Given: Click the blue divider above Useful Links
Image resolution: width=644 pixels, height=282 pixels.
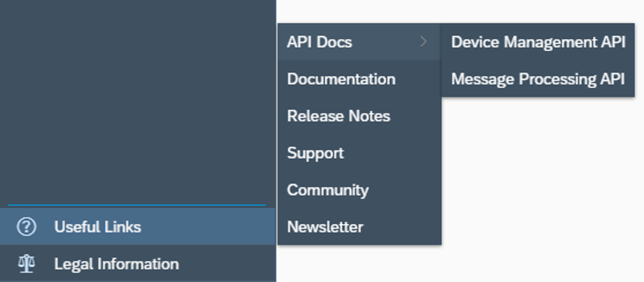Looking at the screenshot, I should [x=137, y=205].
